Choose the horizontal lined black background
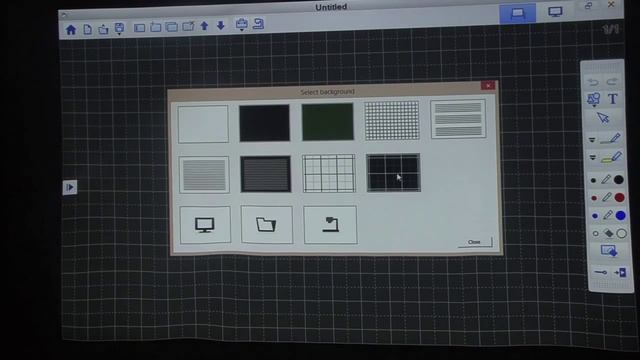Viewport: 640px width, 360px height. pos(266,174)
